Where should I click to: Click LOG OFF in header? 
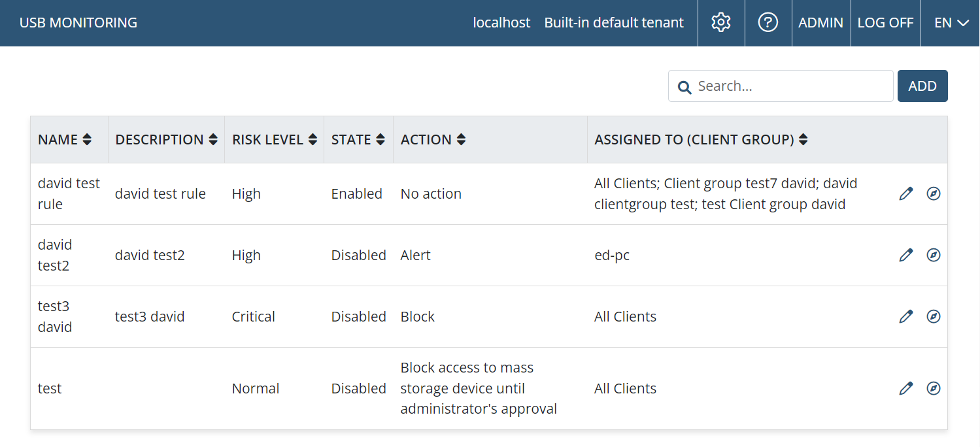pyautogui.click(x=885, y=23)
